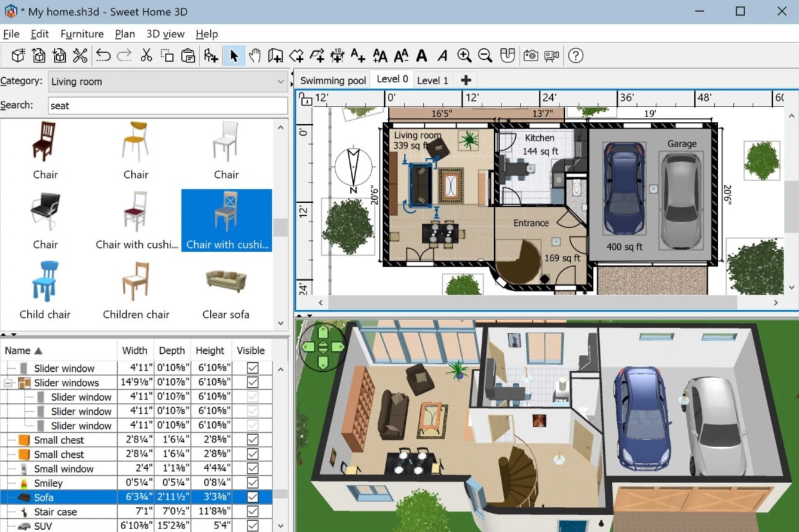This screenshot has width=799, height=532.
Task: Toggle bold text style
Action: tap(422, 56)
